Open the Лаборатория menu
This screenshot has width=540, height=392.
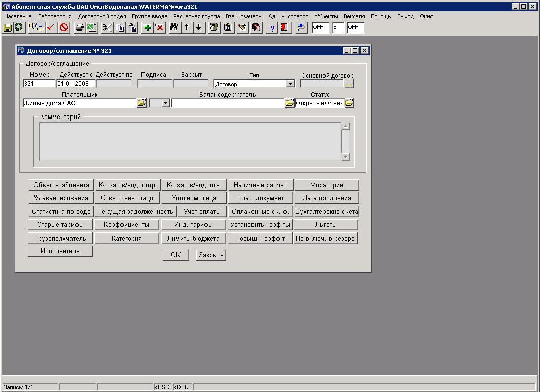coord(55,16)
